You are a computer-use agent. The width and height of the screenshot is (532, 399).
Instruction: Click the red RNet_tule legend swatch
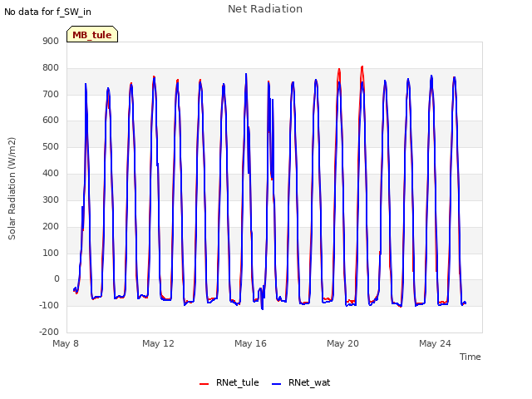[204, 384]
